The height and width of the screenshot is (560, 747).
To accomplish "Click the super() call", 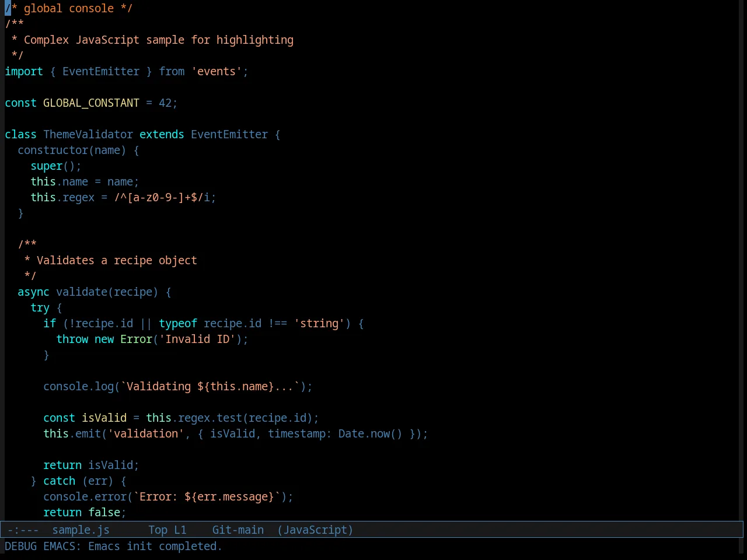I will tap(53, 166).
